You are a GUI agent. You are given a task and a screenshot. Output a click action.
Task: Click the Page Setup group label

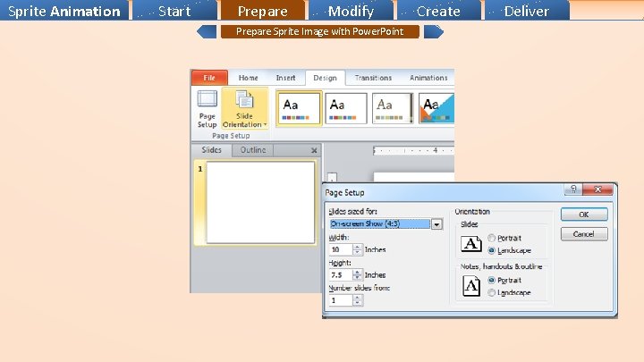pyautogui.click(x=231, y=136)
